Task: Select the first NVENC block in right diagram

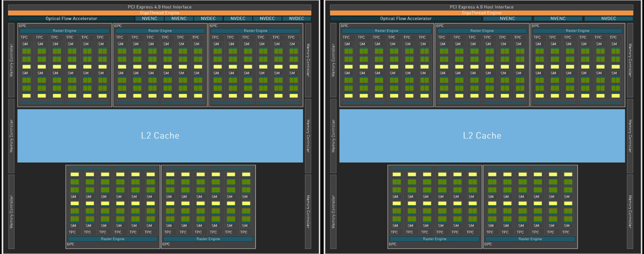Action: click(x=507, y=18)
